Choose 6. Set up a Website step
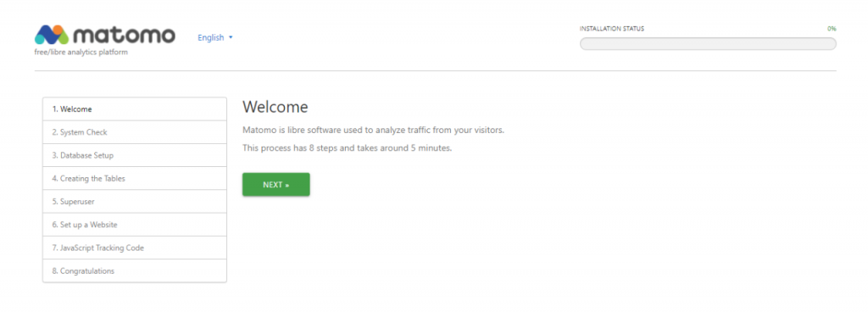 point(135,225)
